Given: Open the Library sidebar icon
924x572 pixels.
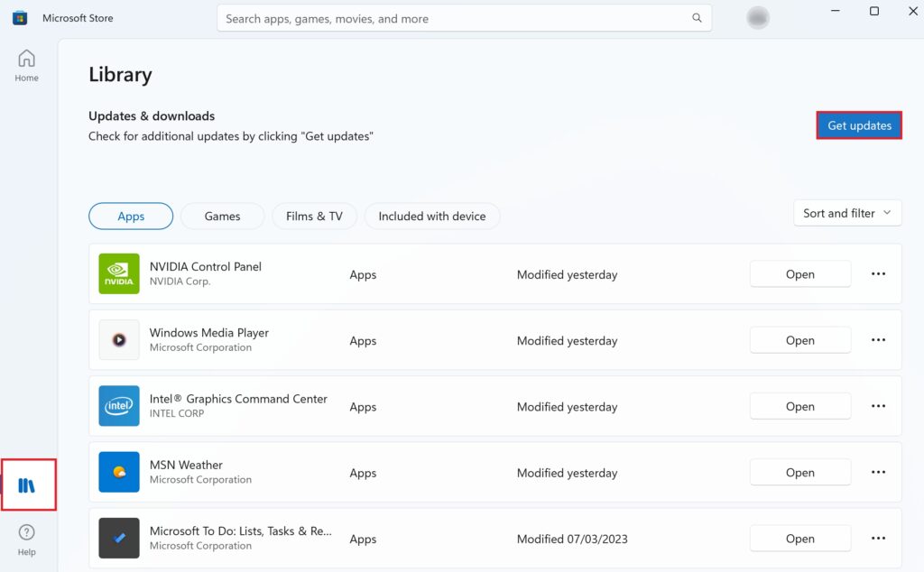Looking at the screenshot, I should (27, 485).
